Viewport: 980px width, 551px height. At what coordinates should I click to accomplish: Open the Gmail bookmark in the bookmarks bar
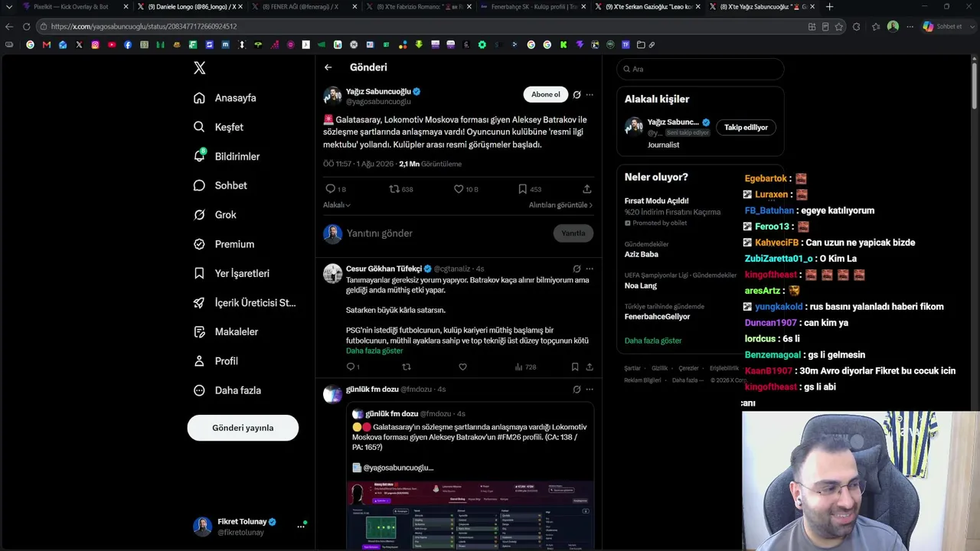tap(47, 44)
